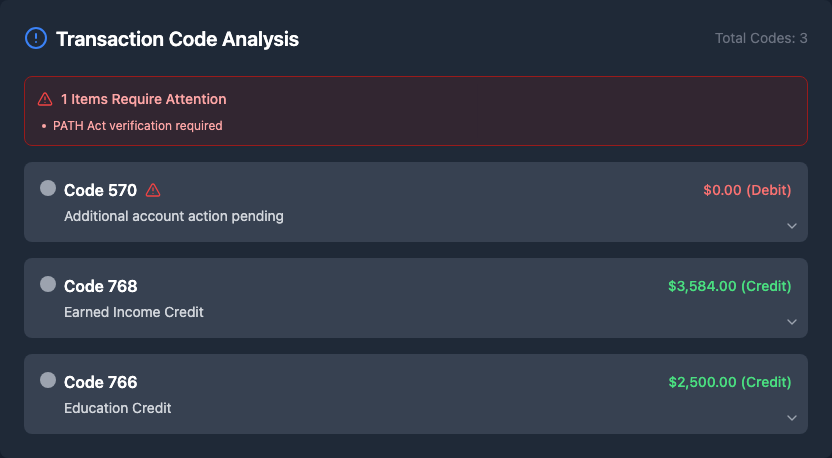Expand the Code 766 row chevron
The image size is (832, 458).
pos(792,418)
